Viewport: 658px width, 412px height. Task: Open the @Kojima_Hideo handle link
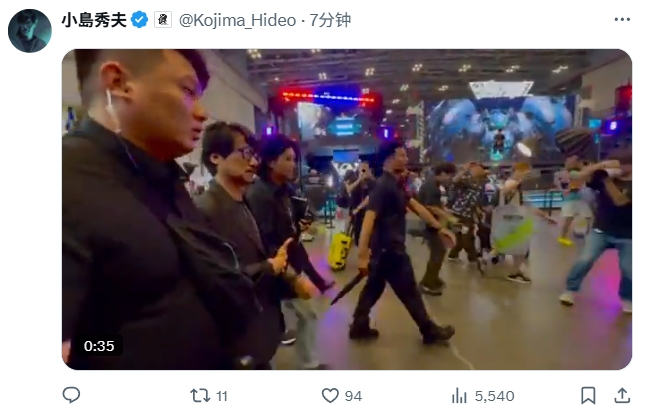(238, 20)
